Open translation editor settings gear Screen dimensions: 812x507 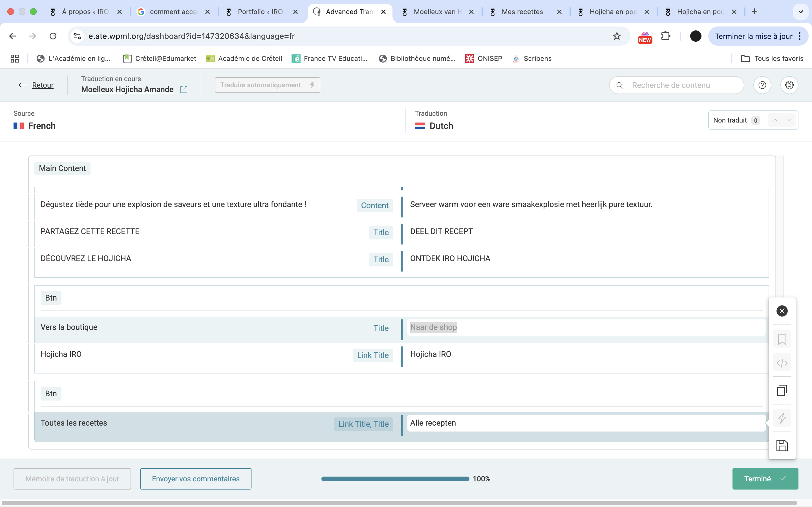[x=789, y=85]
